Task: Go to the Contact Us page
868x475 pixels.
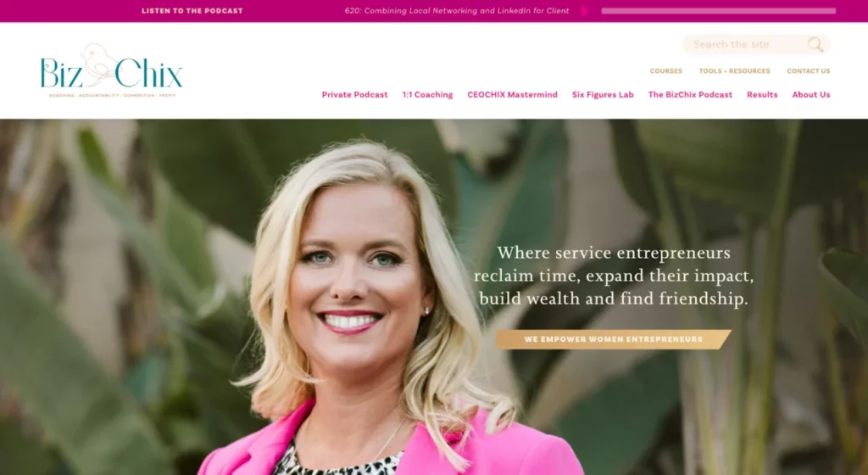Action: click(808, 71)
